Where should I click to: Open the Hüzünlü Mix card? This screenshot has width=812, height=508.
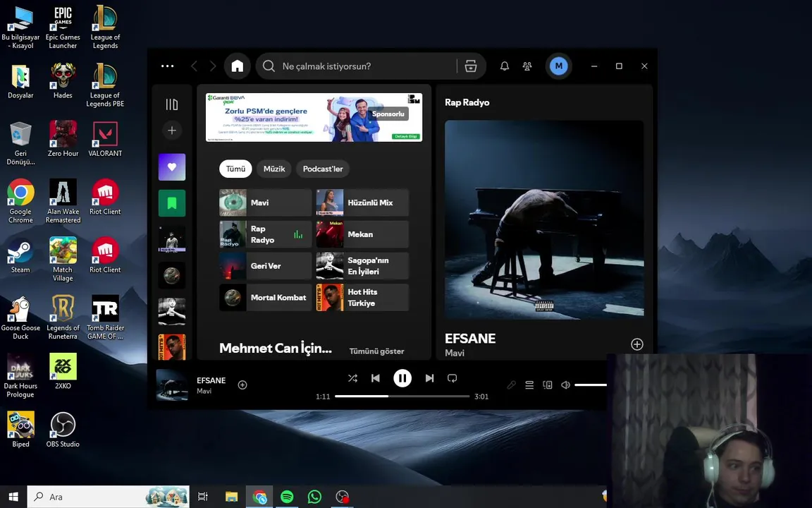coord(362,202)
